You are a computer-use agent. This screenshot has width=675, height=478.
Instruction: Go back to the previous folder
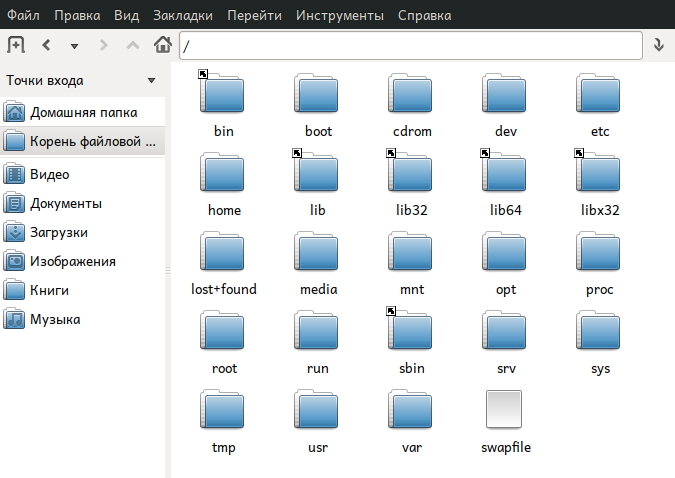tap(46, 45)
